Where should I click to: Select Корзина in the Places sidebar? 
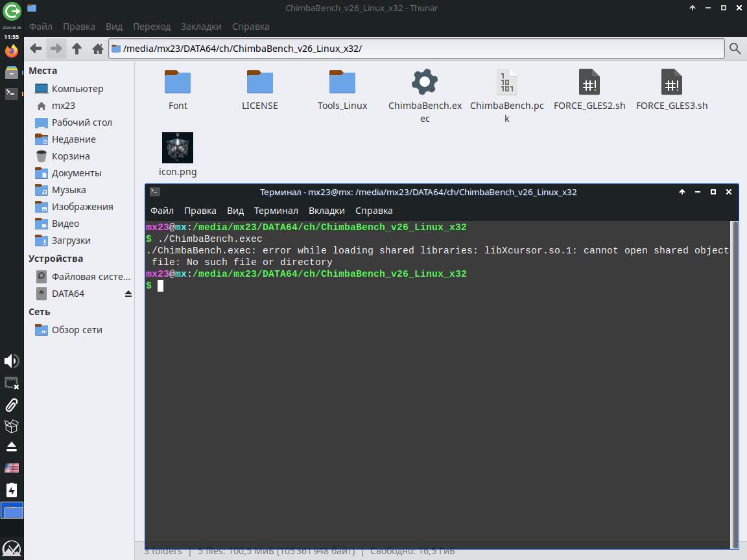click(x=70, y=156)
